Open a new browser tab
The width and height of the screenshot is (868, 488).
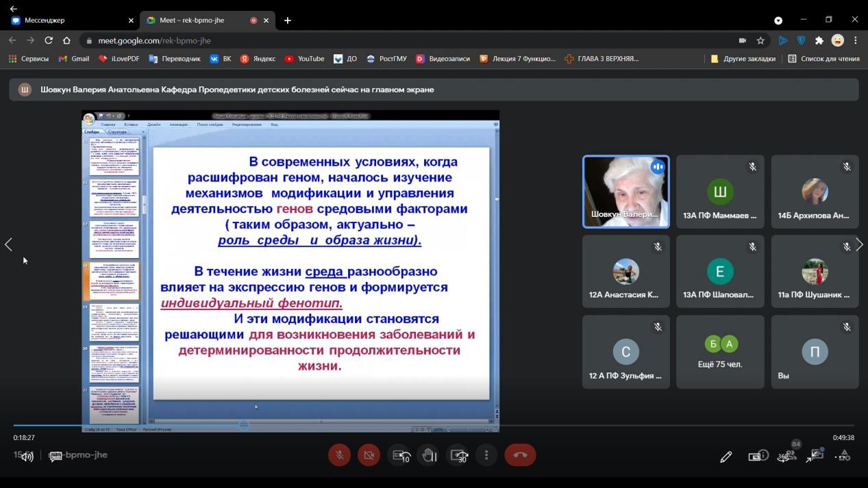point(288,21)
